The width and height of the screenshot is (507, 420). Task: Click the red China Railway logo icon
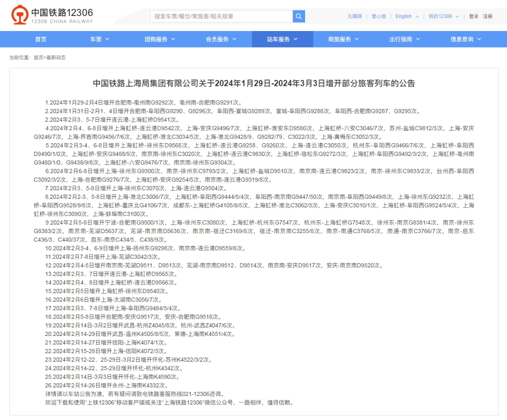20,16
